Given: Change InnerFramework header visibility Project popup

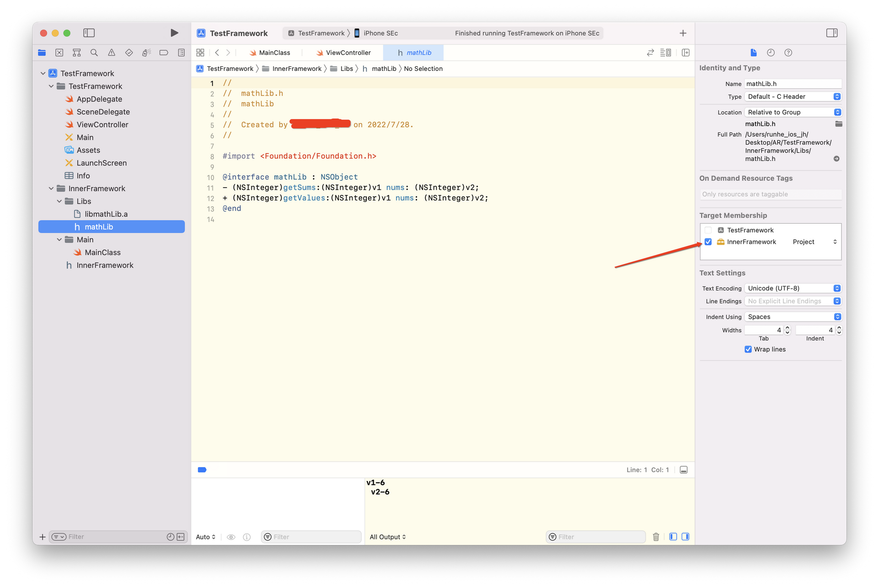Looking at the screenshot, I should (x=815, y=242).
